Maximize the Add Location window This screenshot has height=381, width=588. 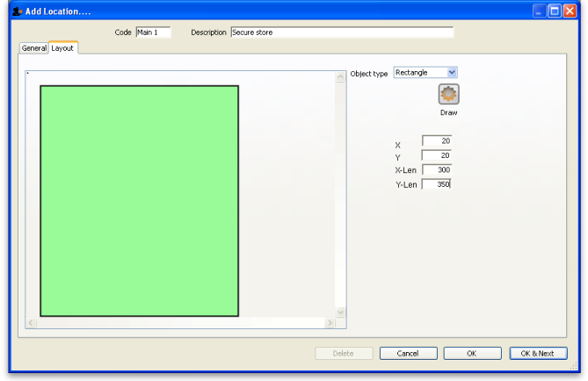[x=556, y=11]
